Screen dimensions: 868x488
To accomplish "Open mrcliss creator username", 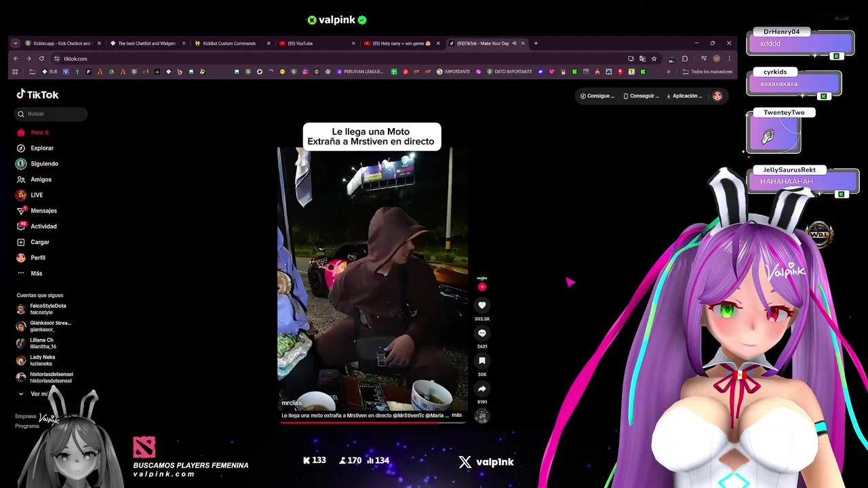I will 292,403.
